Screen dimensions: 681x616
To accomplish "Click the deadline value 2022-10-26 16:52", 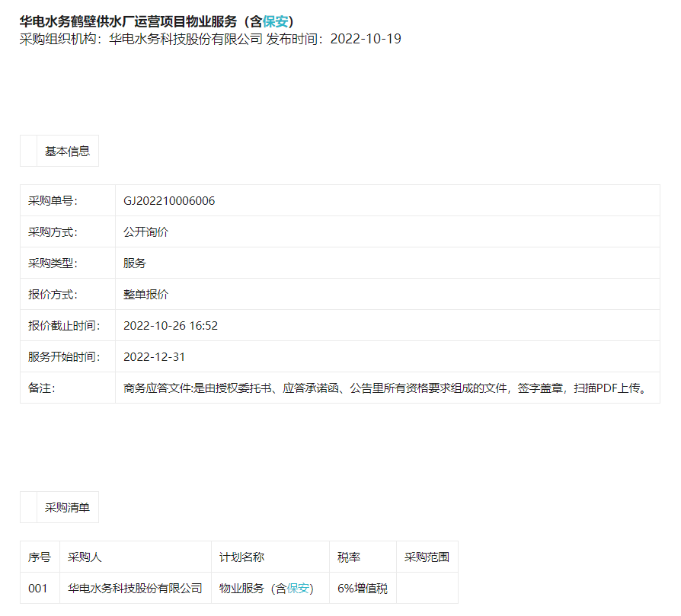I will point(171,326).
